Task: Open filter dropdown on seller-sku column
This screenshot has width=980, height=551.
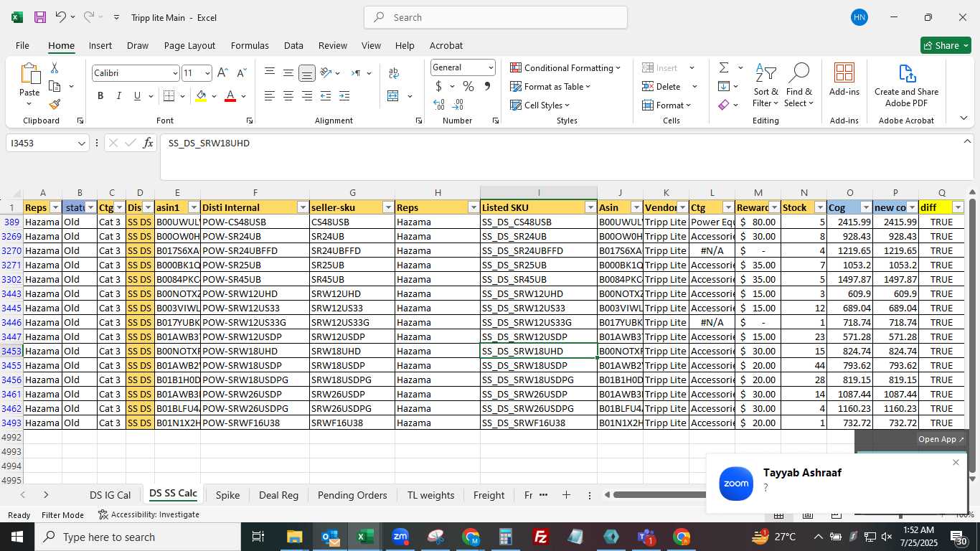Action: (388, 207)
